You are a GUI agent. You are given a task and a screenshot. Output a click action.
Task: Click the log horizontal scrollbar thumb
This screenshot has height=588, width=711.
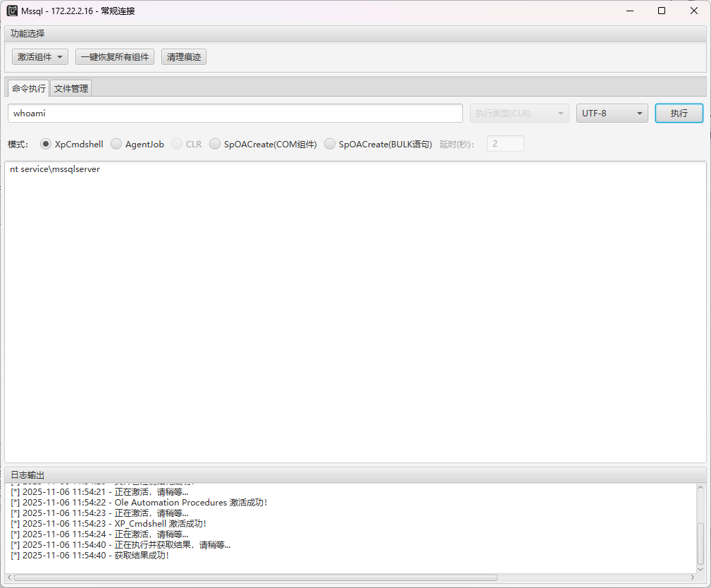click(x=255, y=577)
